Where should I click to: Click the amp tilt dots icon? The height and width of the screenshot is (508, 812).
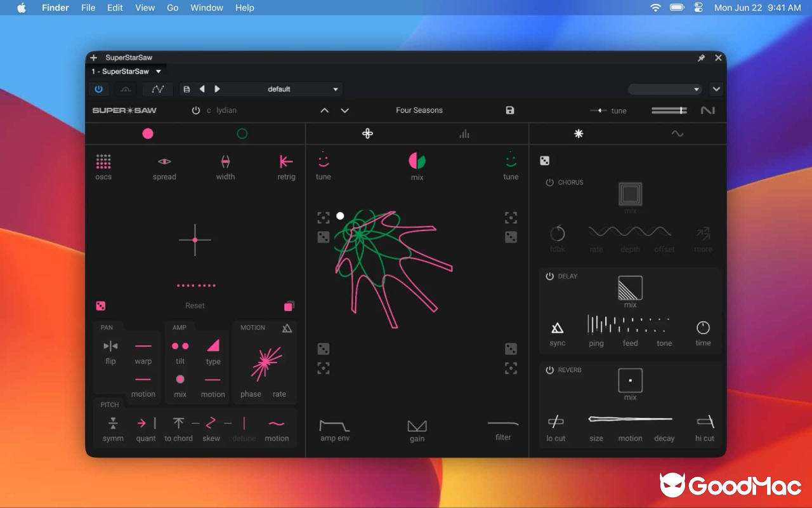180,346
